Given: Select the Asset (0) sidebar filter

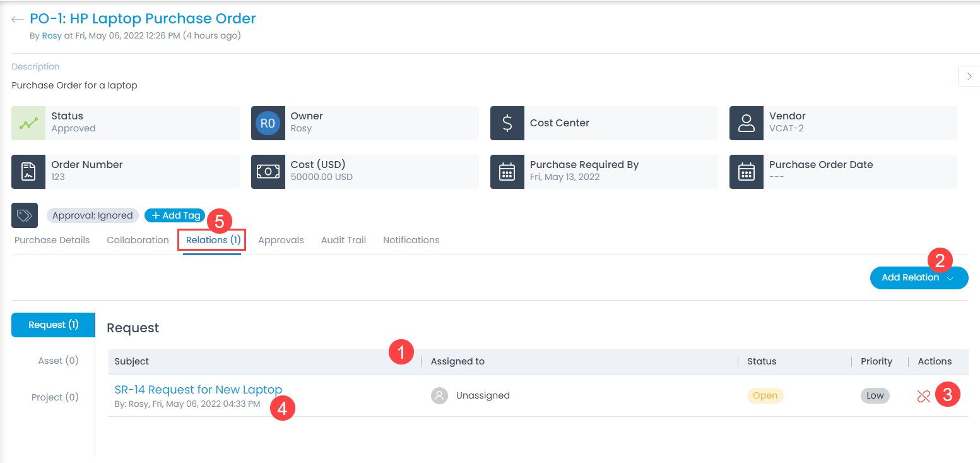Looking at the screenshot, I should (x=58, y=360).
